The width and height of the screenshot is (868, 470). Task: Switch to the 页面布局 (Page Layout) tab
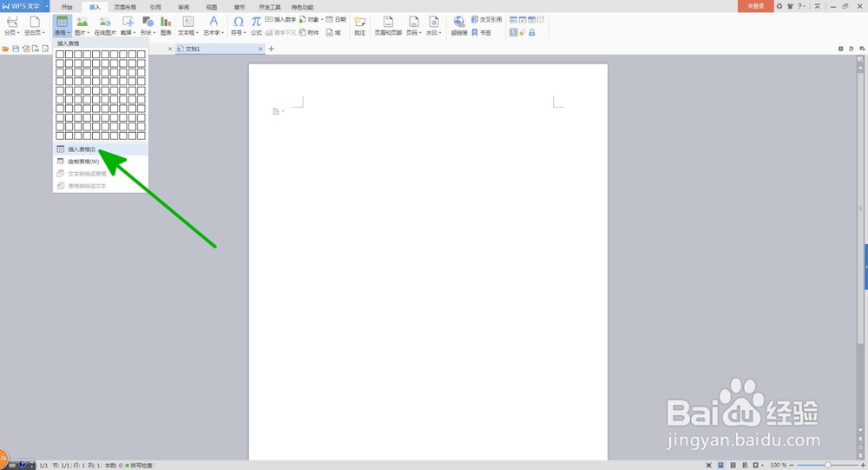125,7
